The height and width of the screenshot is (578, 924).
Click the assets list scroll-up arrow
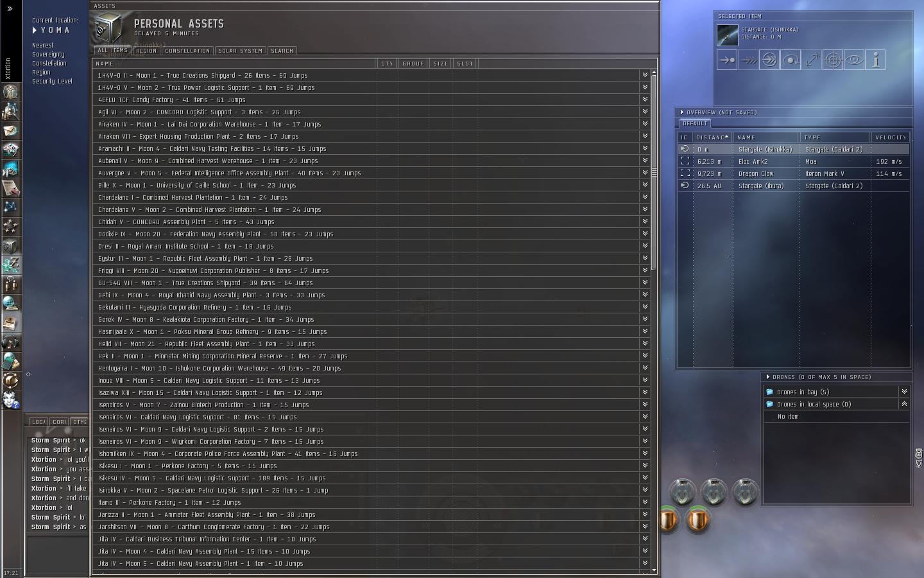654,72
